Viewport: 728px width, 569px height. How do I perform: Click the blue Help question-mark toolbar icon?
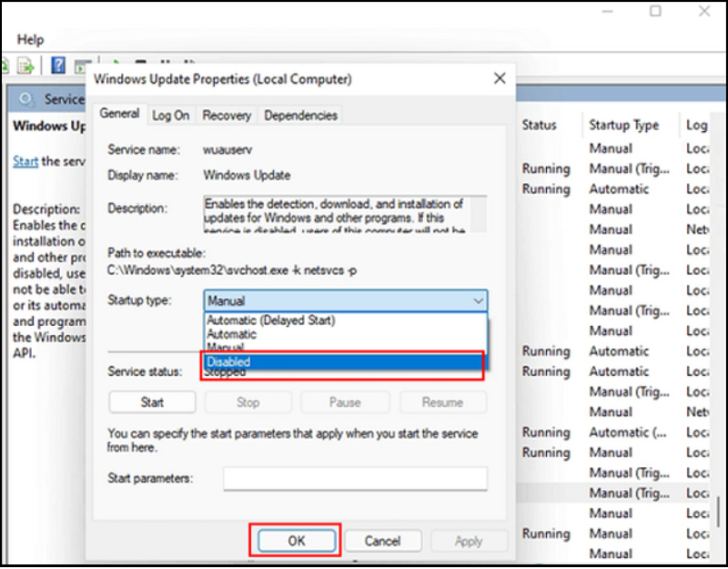tap(57, 66)
